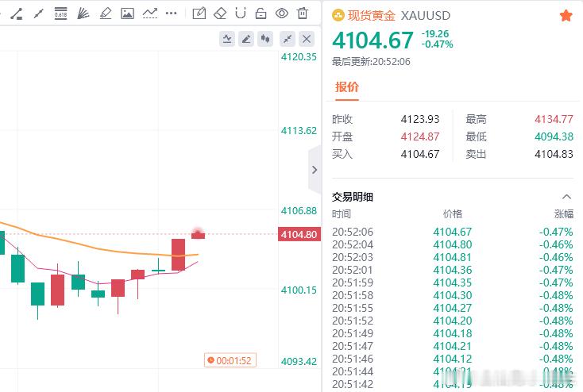
Task: Insert an image onto the chart
Action: coord(127,13)
